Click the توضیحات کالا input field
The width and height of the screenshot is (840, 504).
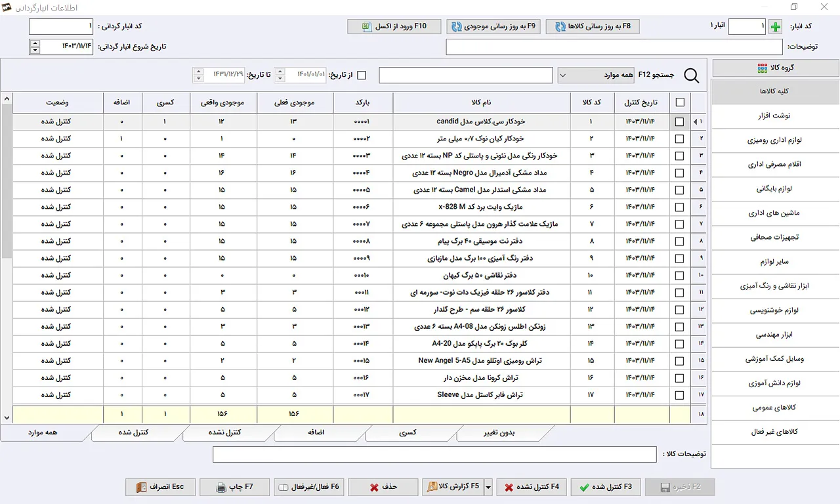click(x=434, y=454)
